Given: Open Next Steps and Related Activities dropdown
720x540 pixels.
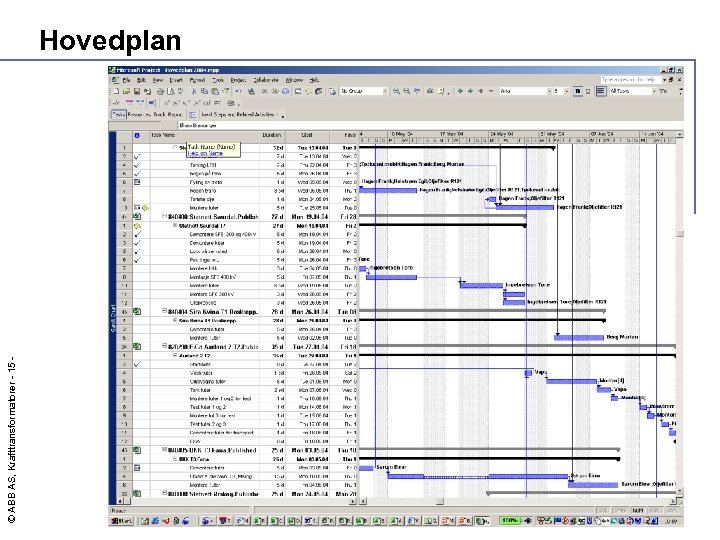Looking at the screenshot, I should pyautogui.click(x=242, y=115).
